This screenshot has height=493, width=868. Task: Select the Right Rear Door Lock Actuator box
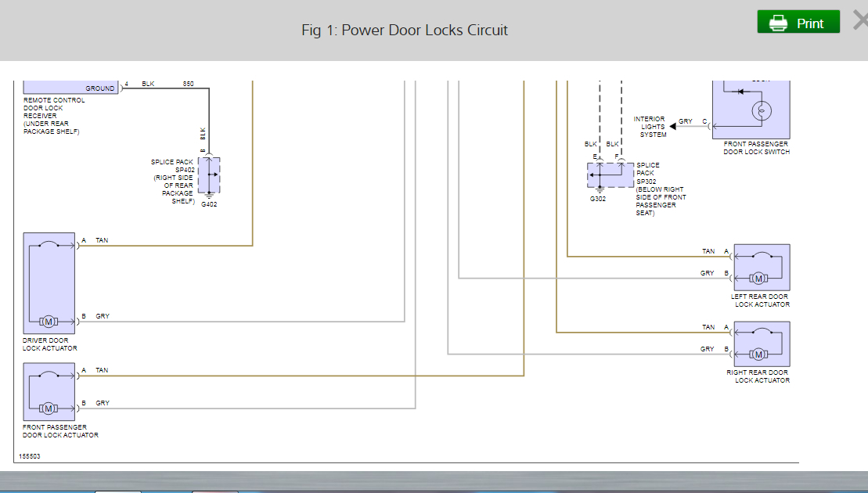coord(761,344)
